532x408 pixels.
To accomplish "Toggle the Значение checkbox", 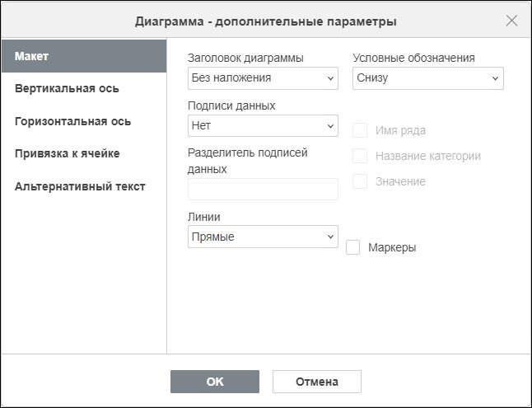I will click(360, 181).
